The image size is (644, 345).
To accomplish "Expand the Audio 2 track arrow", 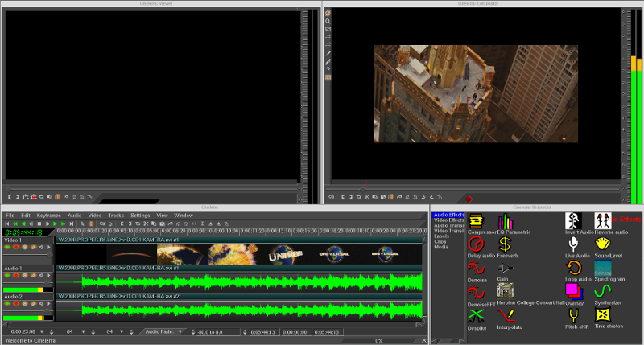I will pos(49,304).
